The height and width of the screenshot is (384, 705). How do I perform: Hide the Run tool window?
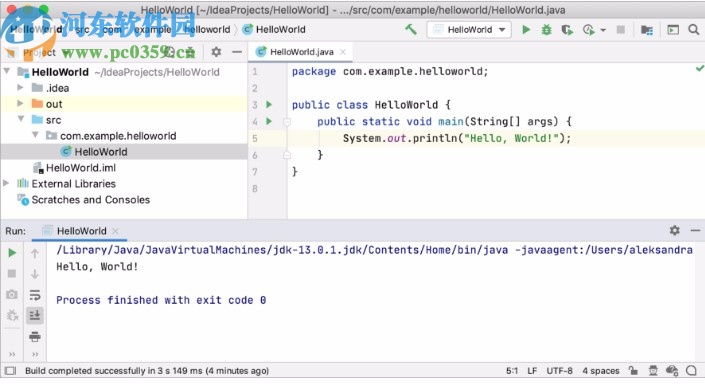coord(695,230)
